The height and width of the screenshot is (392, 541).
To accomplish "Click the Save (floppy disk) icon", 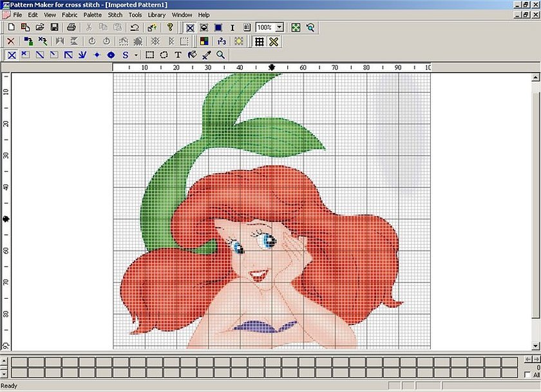I will (x=54, y=28).
